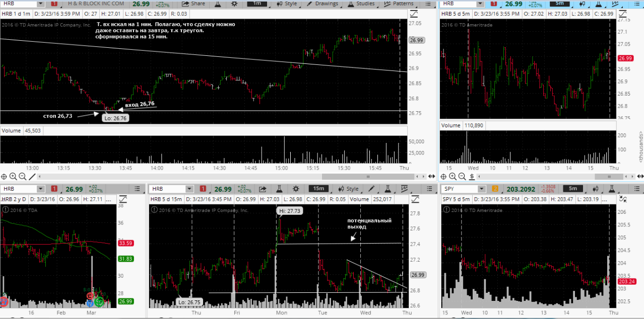
Task: Open 5m timeframe selector in SPY chart
Action: (x=572, y=189)
